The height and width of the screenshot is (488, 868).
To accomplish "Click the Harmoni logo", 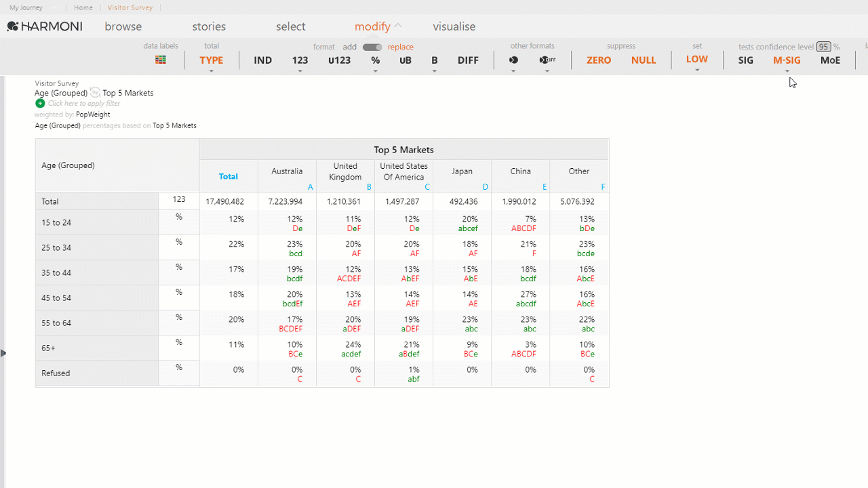I will tap(45, 26).
